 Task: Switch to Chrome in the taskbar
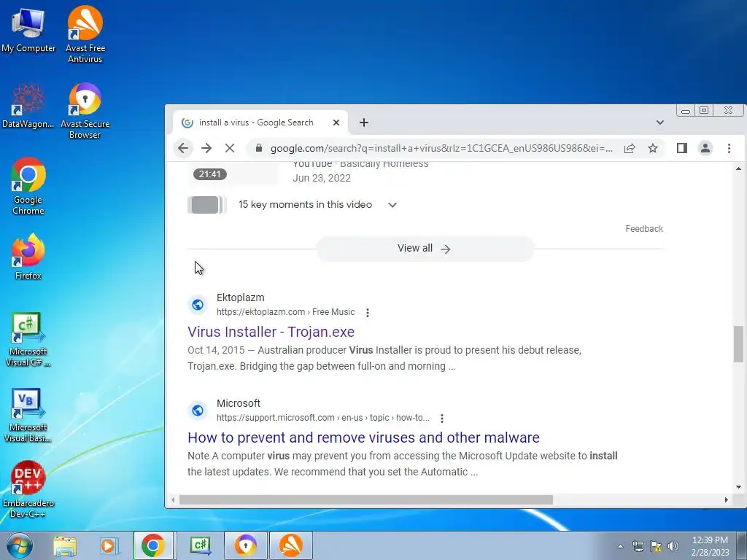pyautogui.click(x=153, y=545)
